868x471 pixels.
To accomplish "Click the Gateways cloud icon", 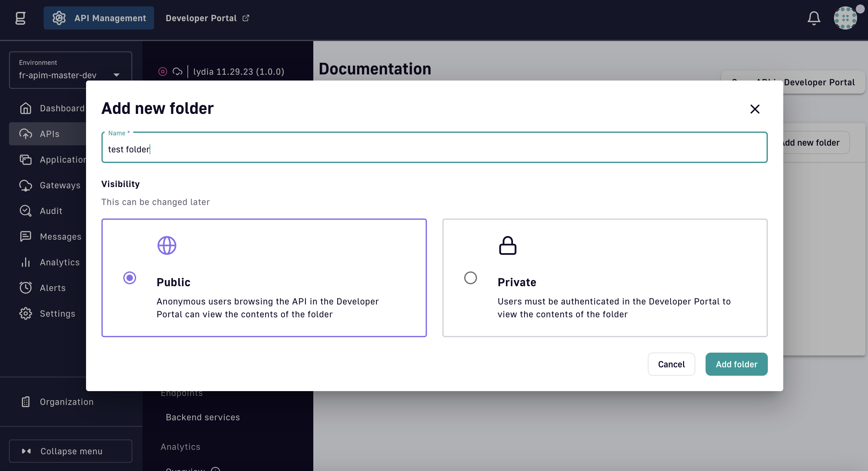I will click(x=26, y=185).
